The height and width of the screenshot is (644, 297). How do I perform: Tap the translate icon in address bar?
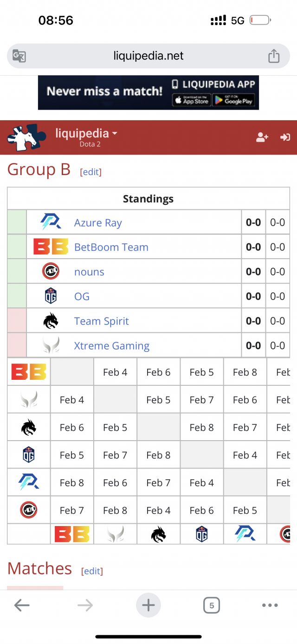click(x=19, y=56)
